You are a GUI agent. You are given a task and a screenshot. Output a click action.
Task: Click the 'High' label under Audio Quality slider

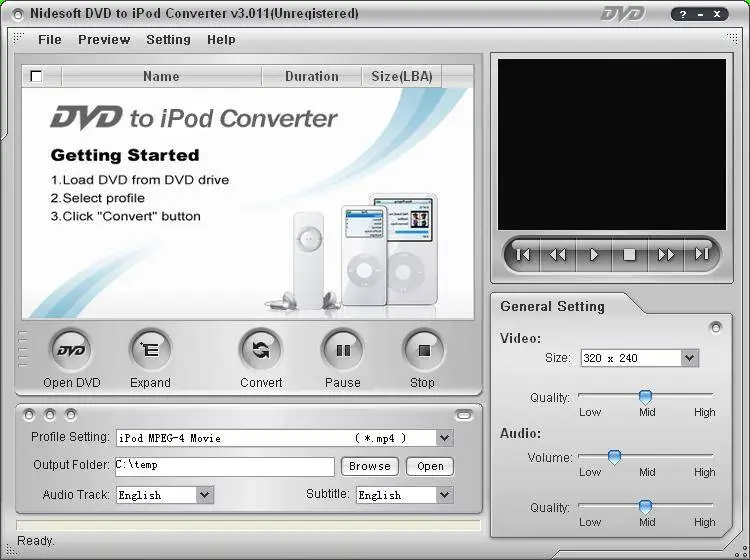tap(705, 522)
